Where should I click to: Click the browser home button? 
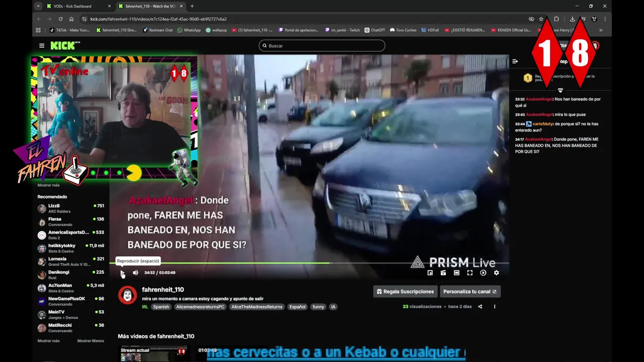71,19
